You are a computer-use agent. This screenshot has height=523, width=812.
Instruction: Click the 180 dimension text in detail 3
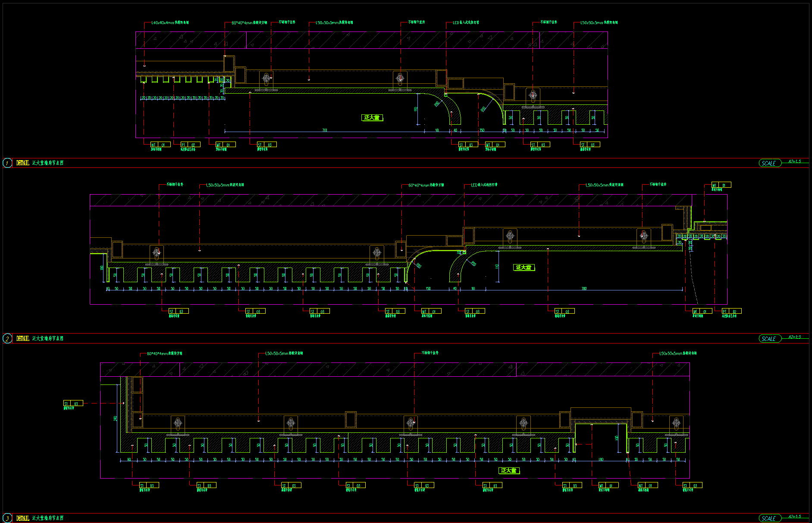pos(601,460)
